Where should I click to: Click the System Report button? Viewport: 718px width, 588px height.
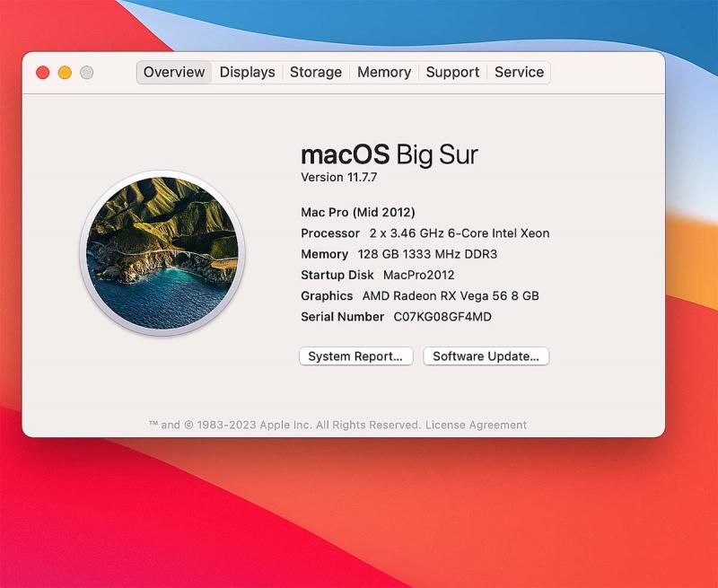[355, 356]
